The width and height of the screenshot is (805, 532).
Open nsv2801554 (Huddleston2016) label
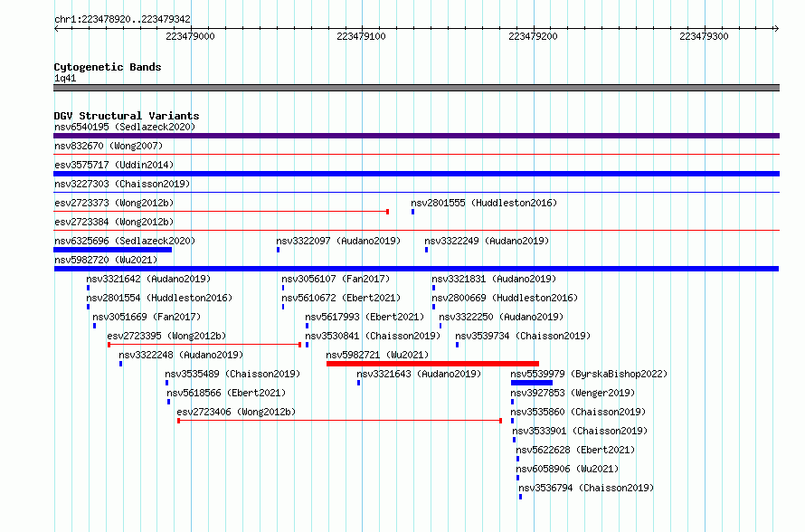click(159, 298)
